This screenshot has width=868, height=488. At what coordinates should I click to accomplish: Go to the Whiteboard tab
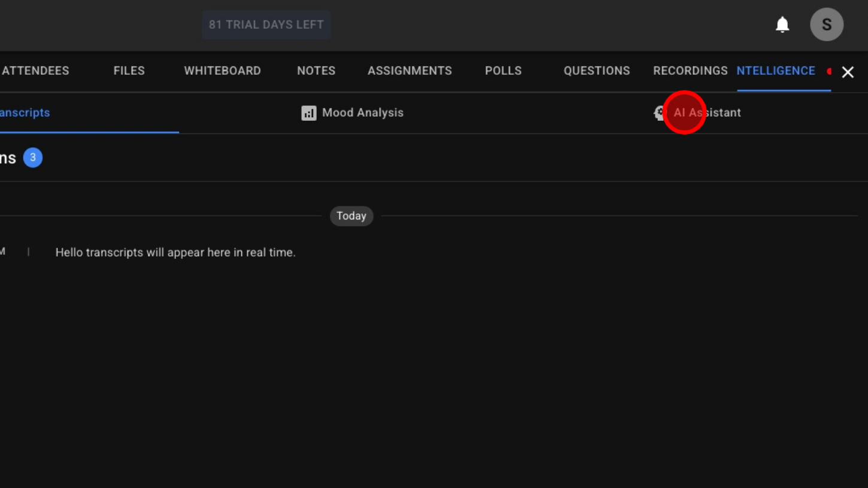[x=222, y=71]
